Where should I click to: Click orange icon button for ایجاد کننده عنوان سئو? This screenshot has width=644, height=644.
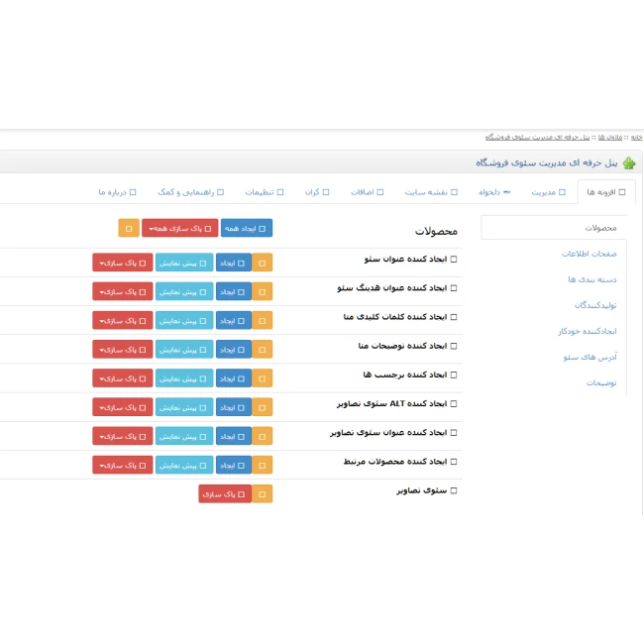click(263, 263)
